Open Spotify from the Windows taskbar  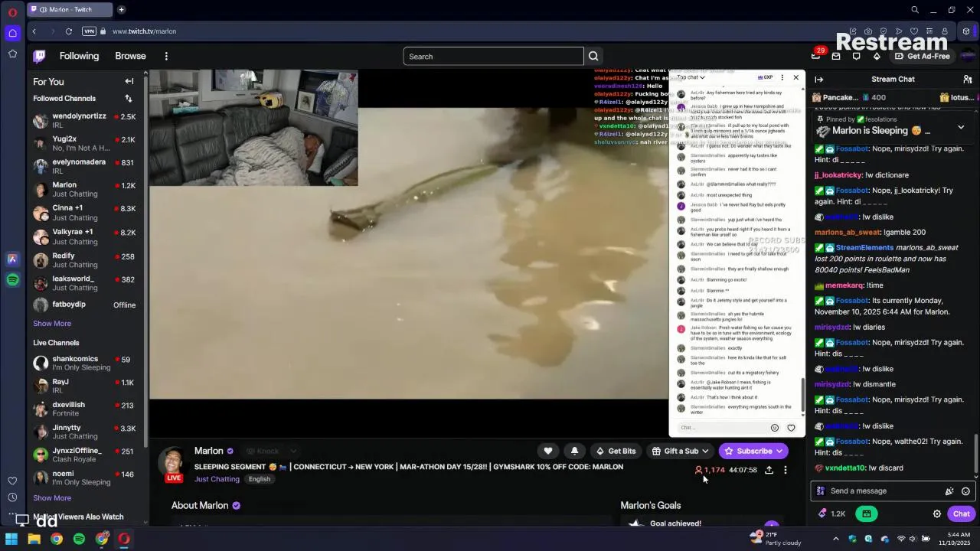point(79,540)
